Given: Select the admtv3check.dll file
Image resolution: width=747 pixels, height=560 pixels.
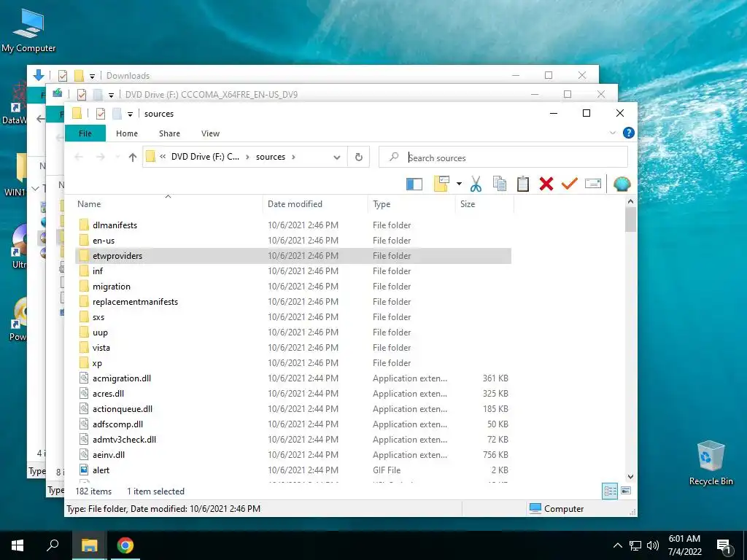Looking at the screenshot, I should [x=293, y=439].
